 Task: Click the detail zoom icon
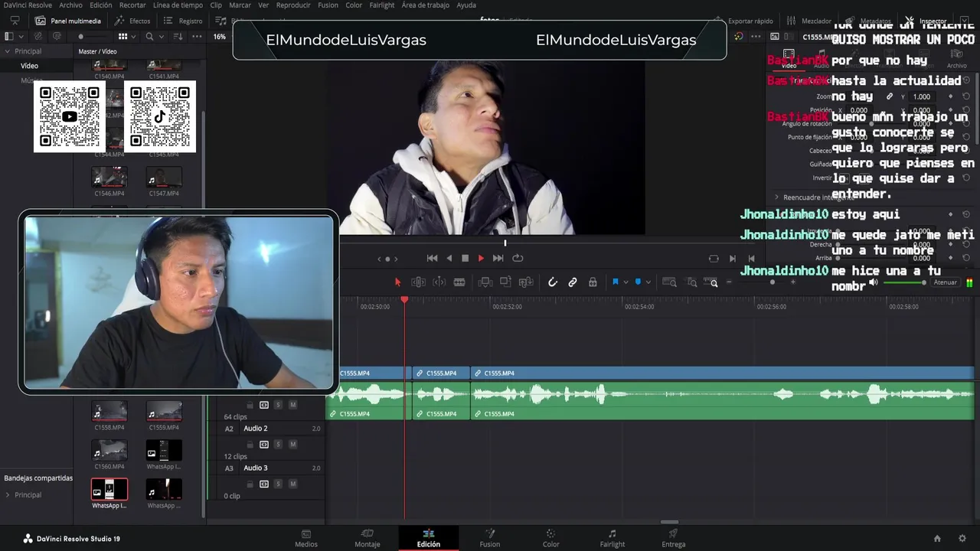tap(691, 282)
